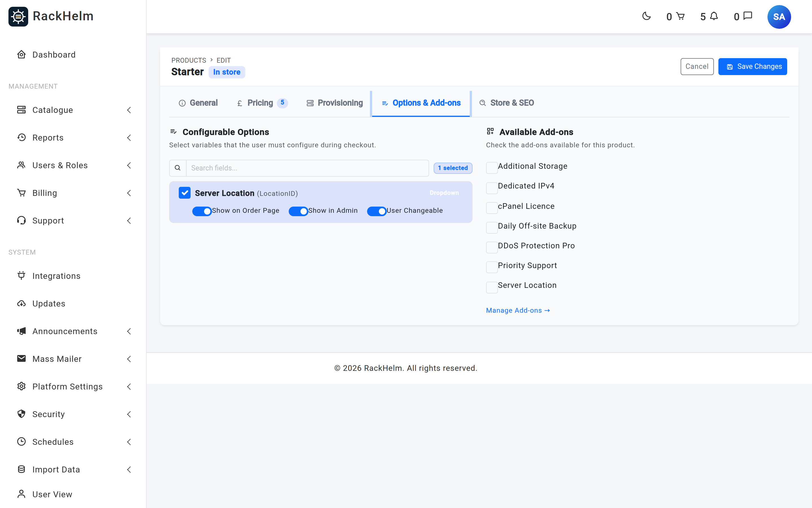Expand the Users & Roles chevron
812x508 pixels.
(x=129, y=165)
